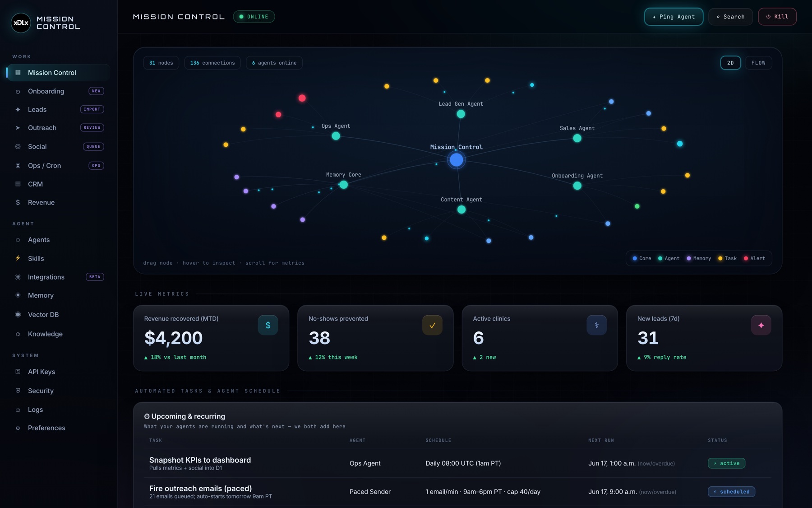Click the Agent teal legend dot

point(660,258)
